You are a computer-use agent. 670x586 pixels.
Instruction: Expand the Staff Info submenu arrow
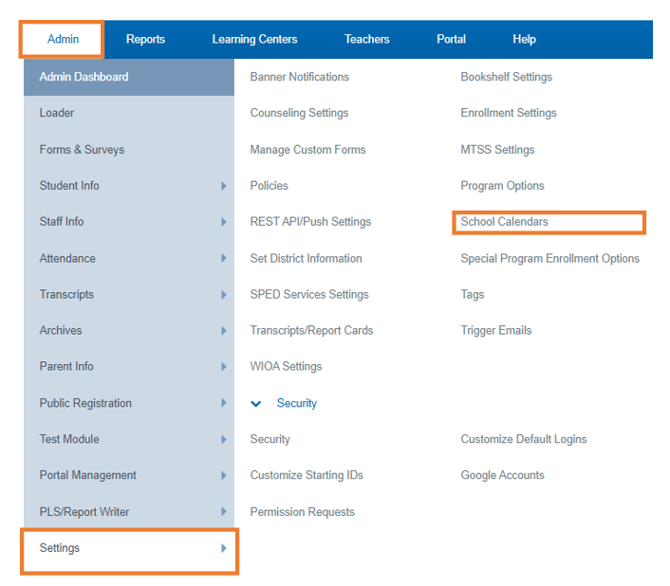[223, 222]
